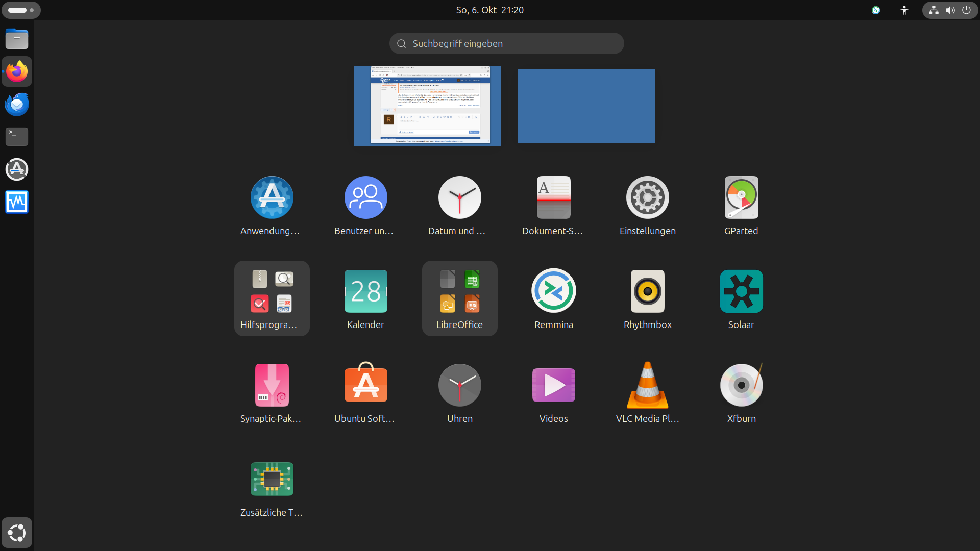Launch VLC Media Player
The width and height of the screenshot is (980, 551).
647,385
